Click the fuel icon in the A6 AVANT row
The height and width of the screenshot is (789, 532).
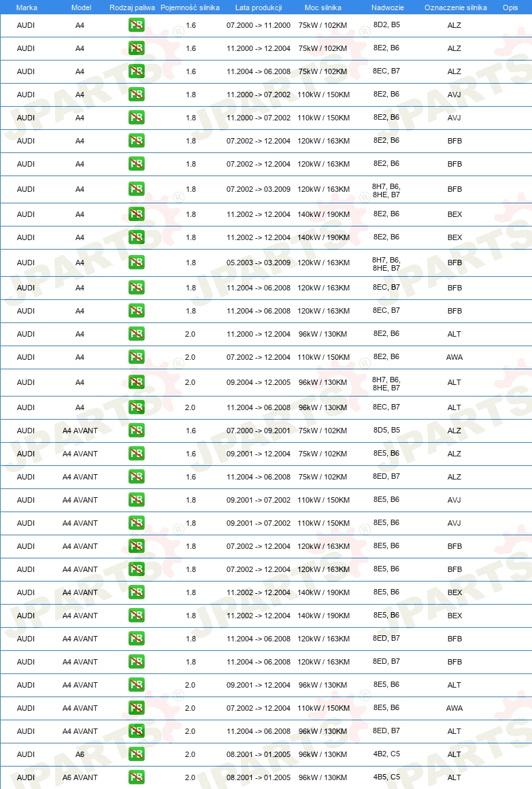coord(136,778)
